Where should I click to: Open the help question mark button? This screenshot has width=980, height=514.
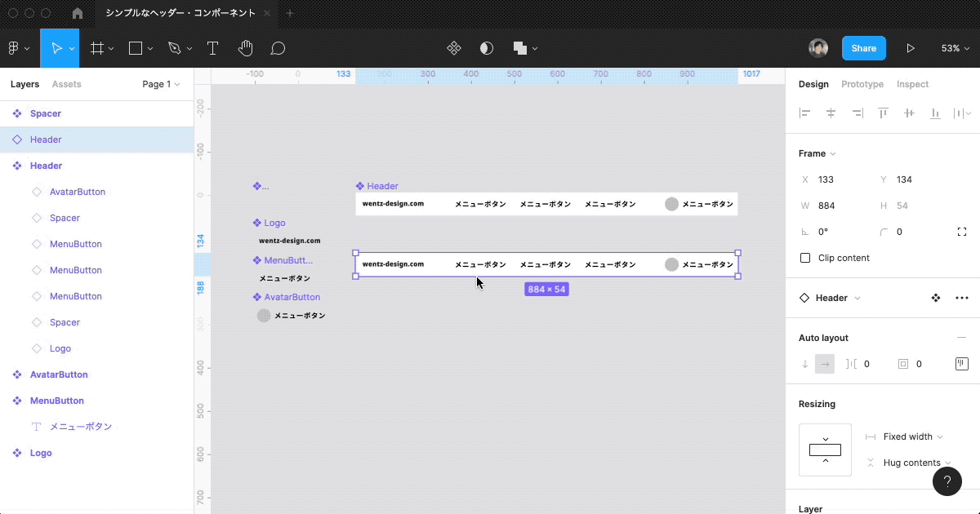click(947, 481)
